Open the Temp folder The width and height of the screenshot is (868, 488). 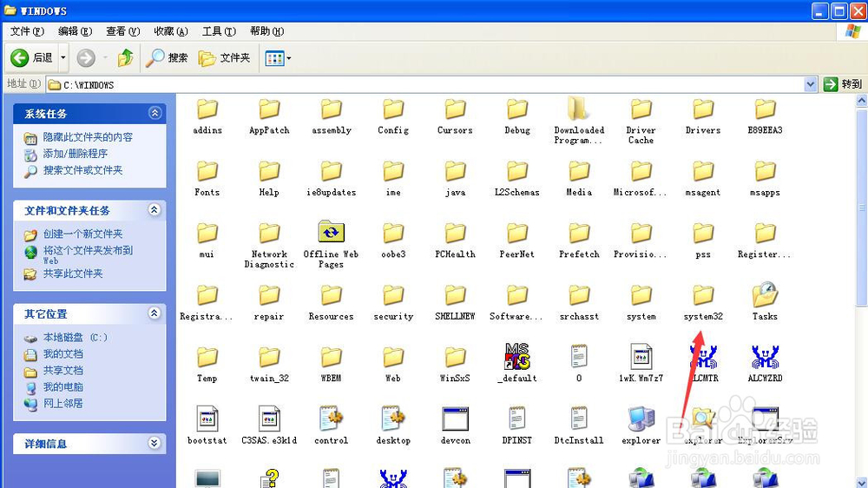pyautogui.click(x=207, y=364)
